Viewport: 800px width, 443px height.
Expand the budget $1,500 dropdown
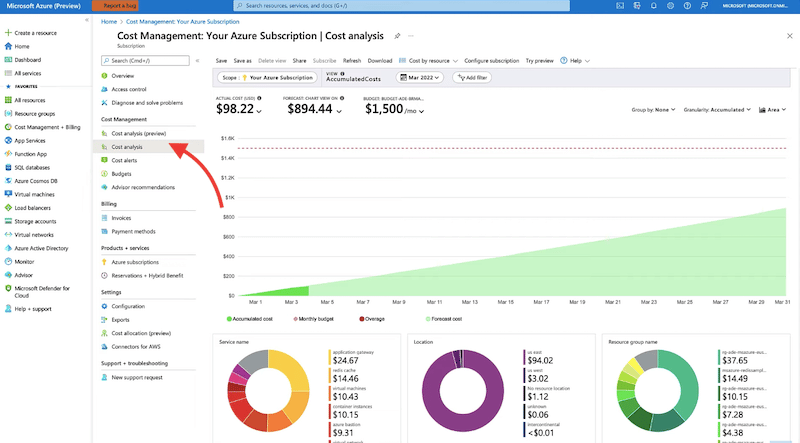click(x=421, y=111)
